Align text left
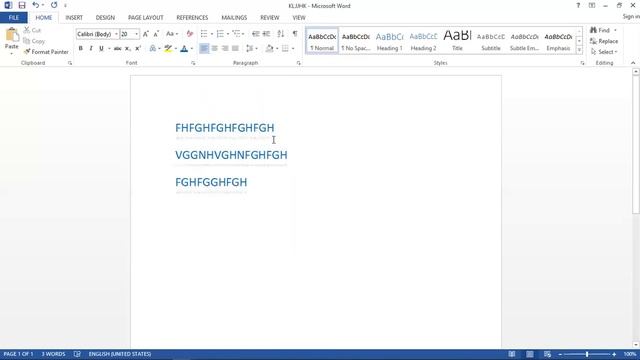 tap(204, 49)
